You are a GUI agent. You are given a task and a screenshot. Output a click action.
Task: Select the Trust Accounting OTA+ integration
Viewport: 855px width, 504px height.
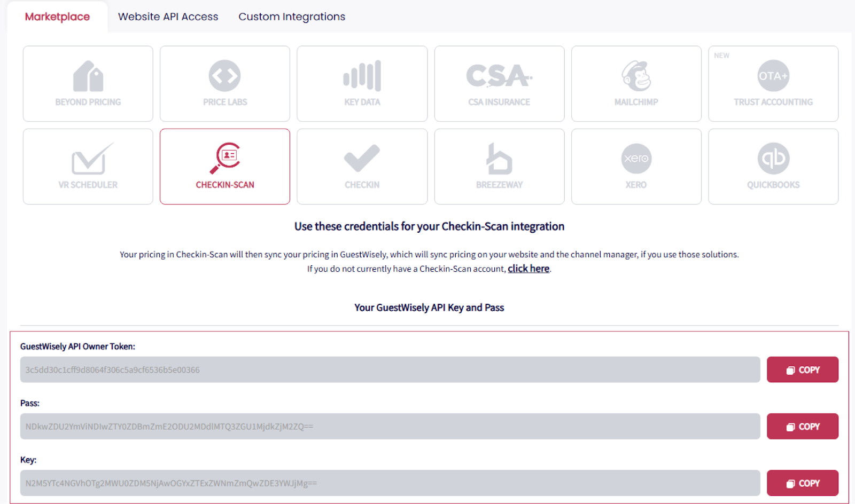tap(773, 84)
